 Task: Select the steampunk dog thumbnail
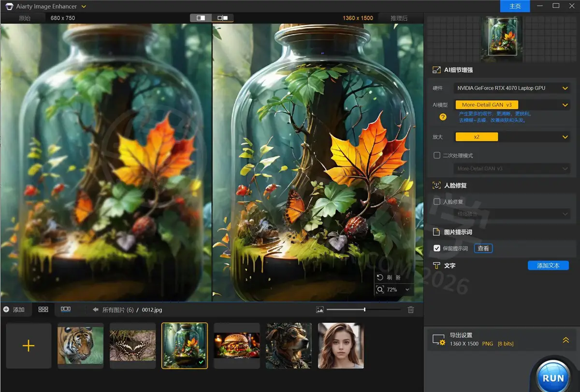(x=289, y=346)
